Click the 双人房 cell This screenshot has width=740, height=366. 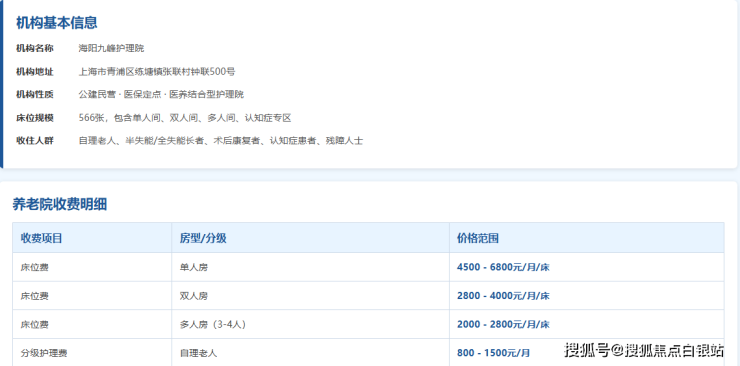pyautogui.click(x=311, y=296)
